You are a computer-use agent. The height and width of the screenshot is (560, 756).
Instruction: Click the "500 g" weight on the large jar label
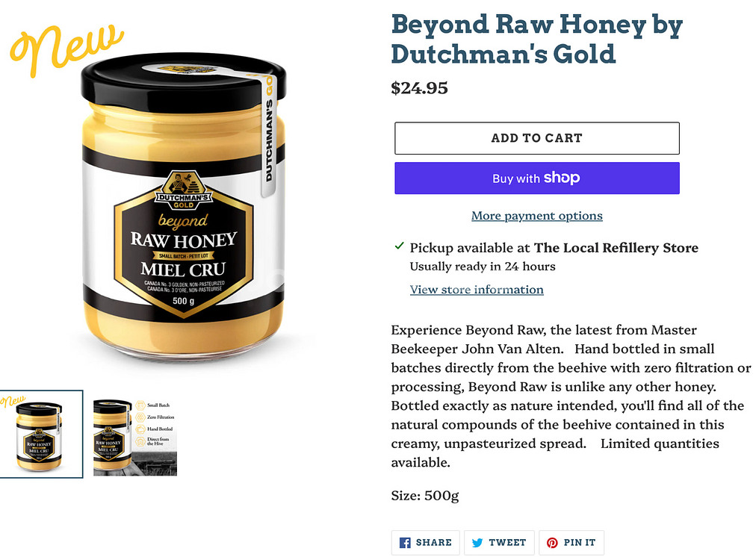pos(183,301)
